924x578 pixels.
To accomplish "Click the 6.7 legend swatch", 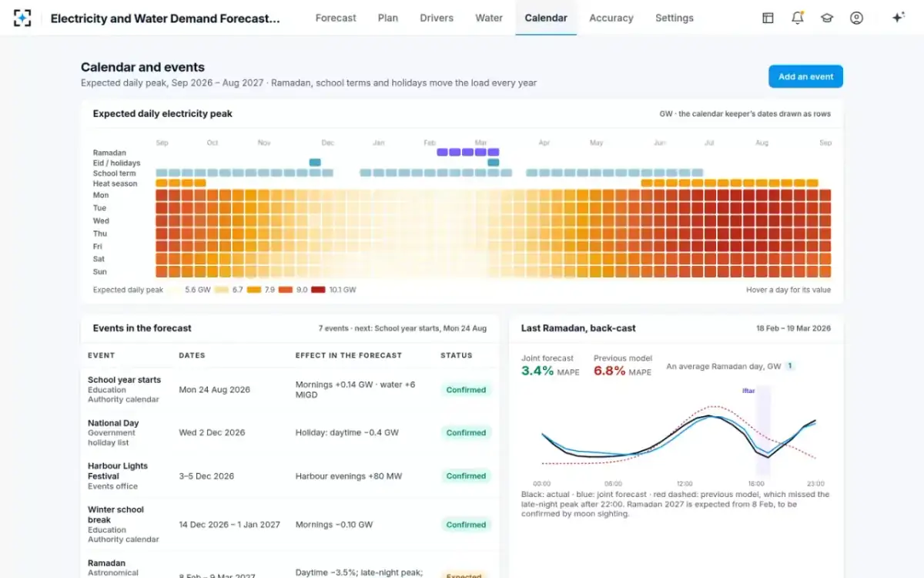I will pyautogui.click(x=221, y=290).
